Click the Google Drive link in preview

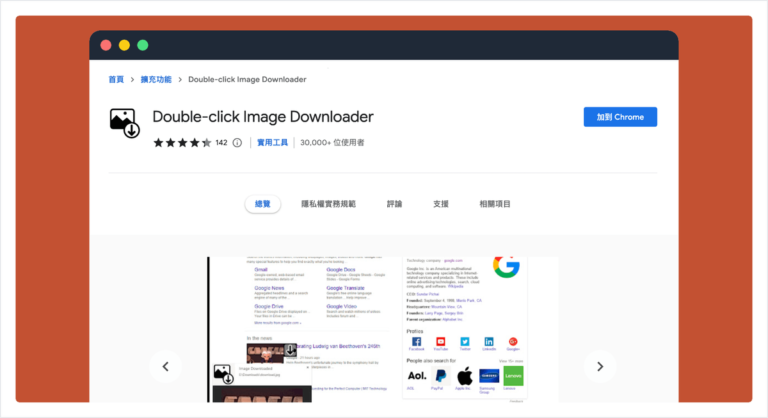[x=269, y=306]
